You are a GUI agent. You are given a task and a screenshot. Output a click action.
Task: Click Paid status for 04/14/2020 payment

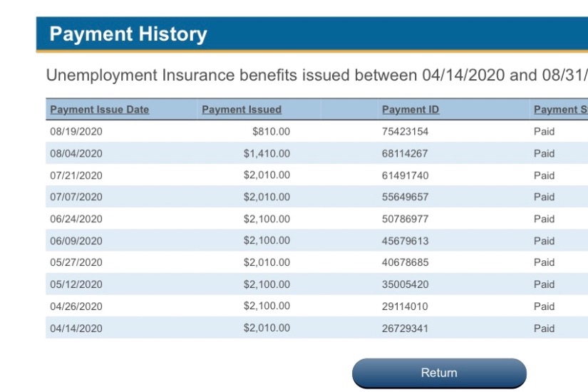[544, 329]
